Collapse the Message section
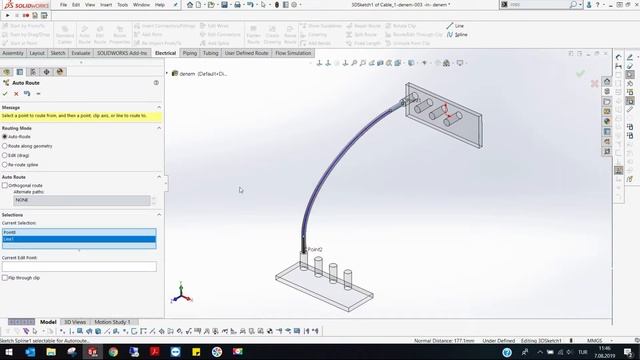640x360 pixels. tap(159, 107)
